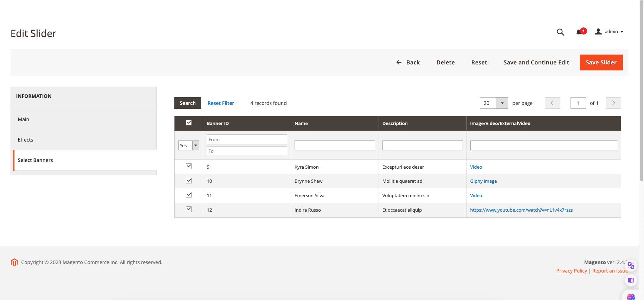Click the 'Excepturi eos deser' description cell
Screen dimensions: 644x300
pyautogui.click(x=423, y=167)
